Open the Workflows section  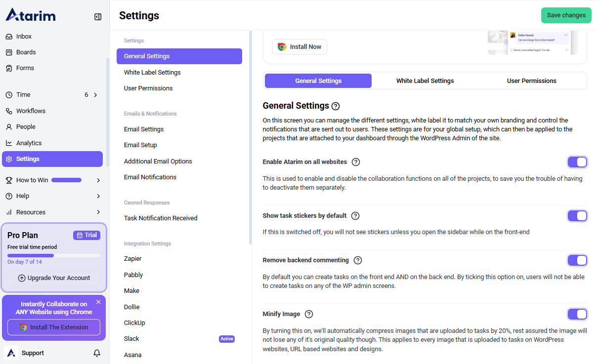coord(31,111)
